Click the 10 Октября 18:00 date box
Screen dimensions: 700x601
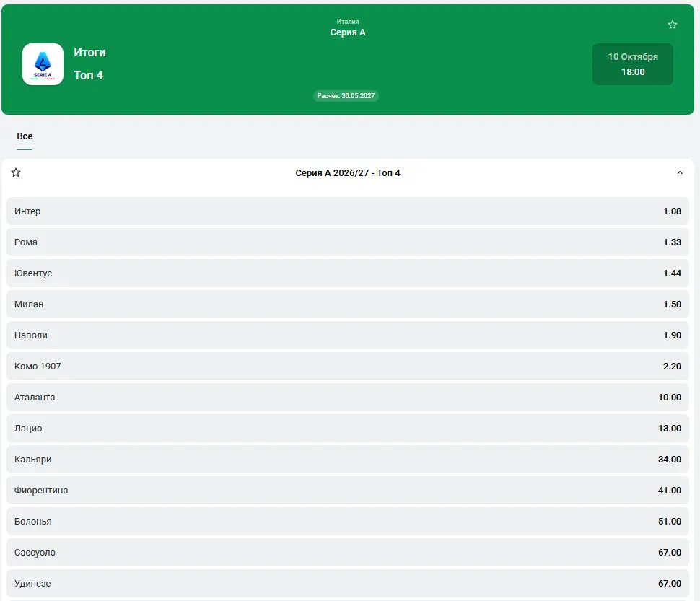click(633, 64)
